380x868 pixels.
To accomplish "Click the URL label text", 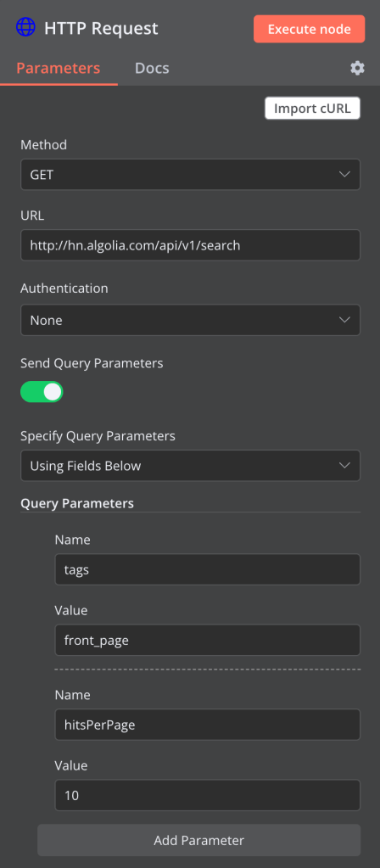I will [x=32, y=216].
